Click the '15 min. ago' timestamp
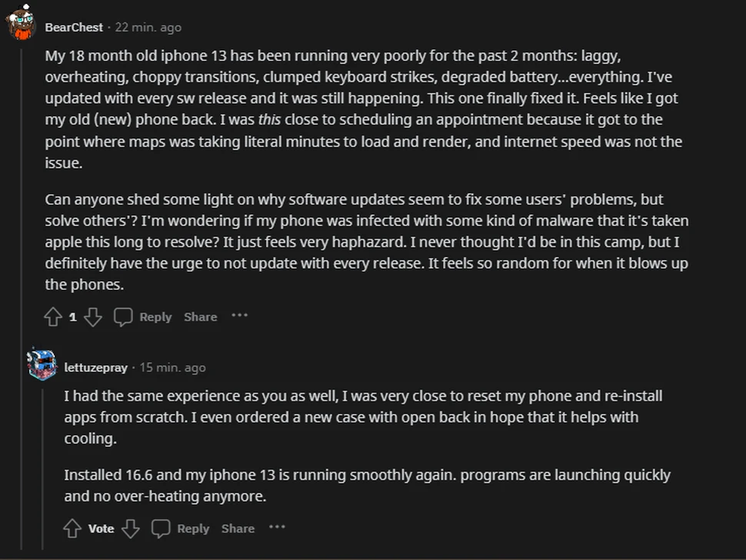 click(172, 368)
